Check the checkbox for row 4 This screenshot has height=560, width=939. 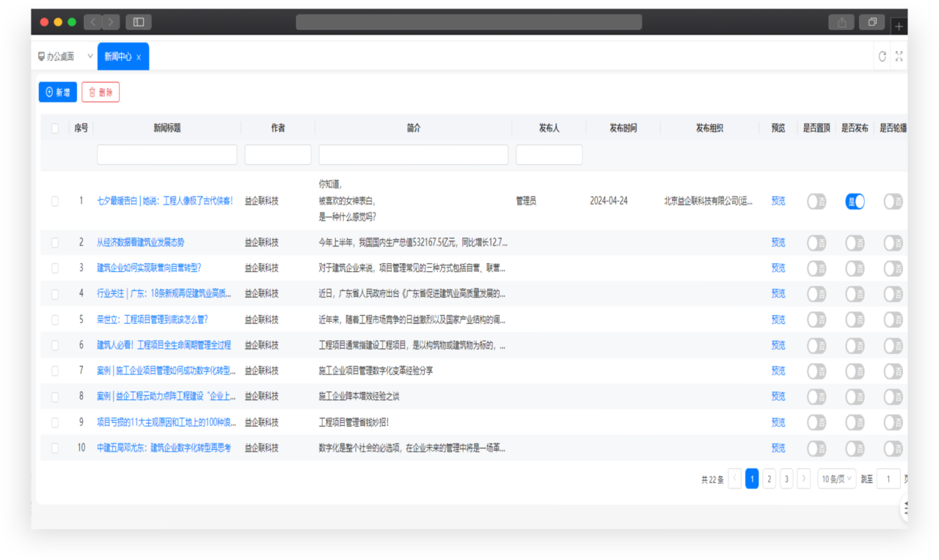[x=55, y=294]
